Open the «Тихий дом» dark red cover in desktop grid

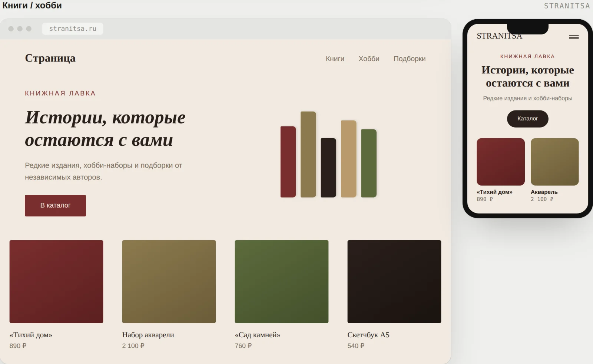tap(56, 281)
